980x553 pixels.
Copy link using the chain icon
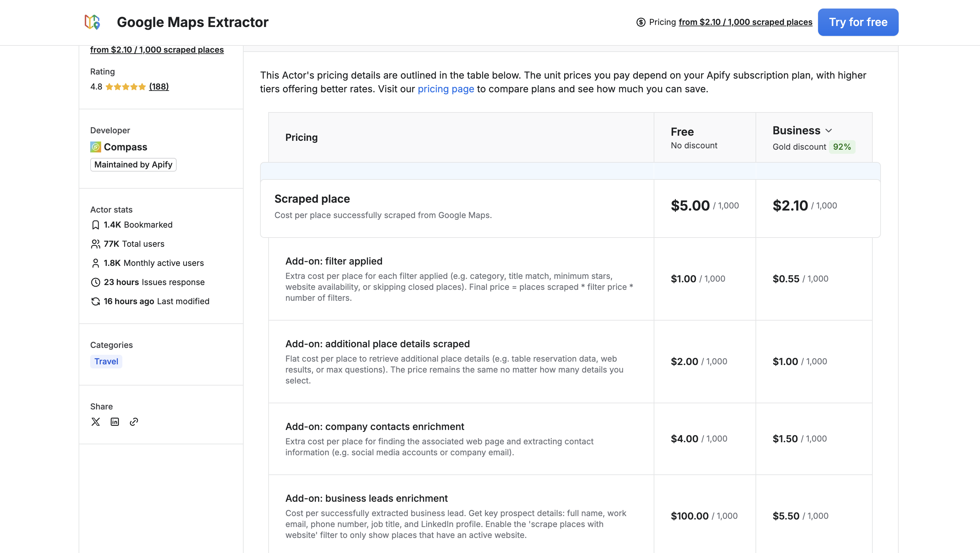tap(134, 422)
